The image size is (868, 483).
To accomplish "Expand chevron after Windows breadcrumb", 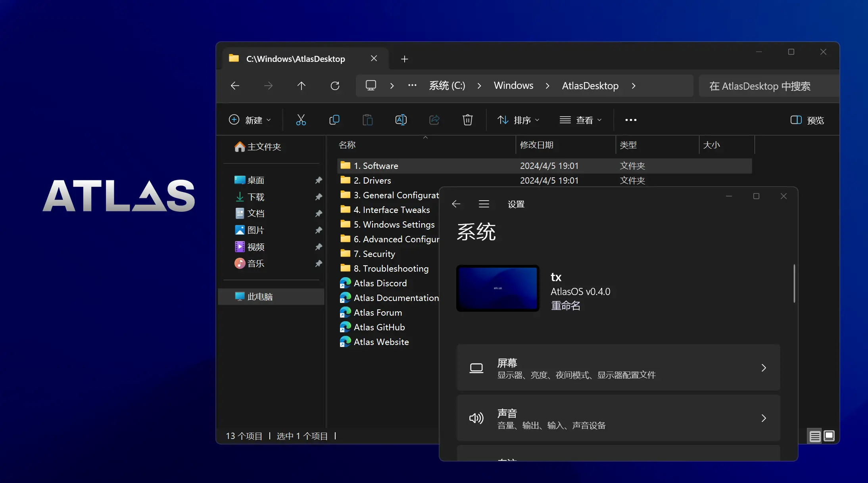I will [547, 86].
